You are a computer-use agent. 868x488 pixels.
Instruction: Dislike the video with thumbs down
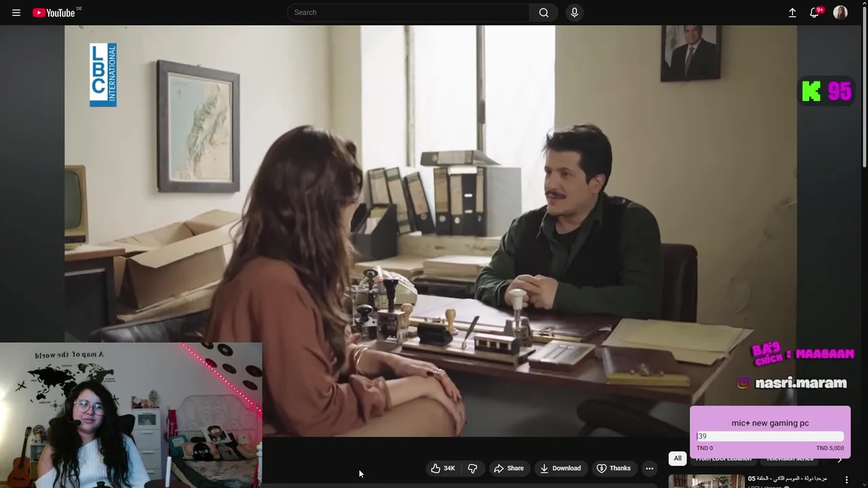coord(473,468)
